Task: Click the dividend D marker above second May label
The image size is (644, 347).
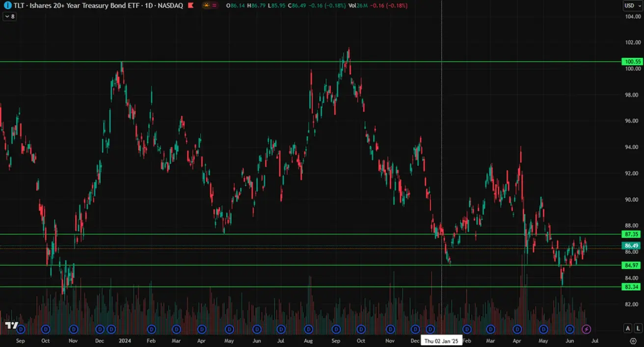Action: click(543, 329)
